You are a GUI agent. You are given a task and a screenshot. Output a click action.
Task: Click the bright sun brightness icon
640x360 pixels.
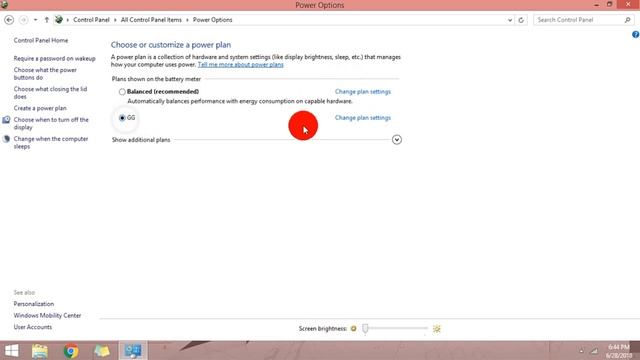[x=437, y=329]
